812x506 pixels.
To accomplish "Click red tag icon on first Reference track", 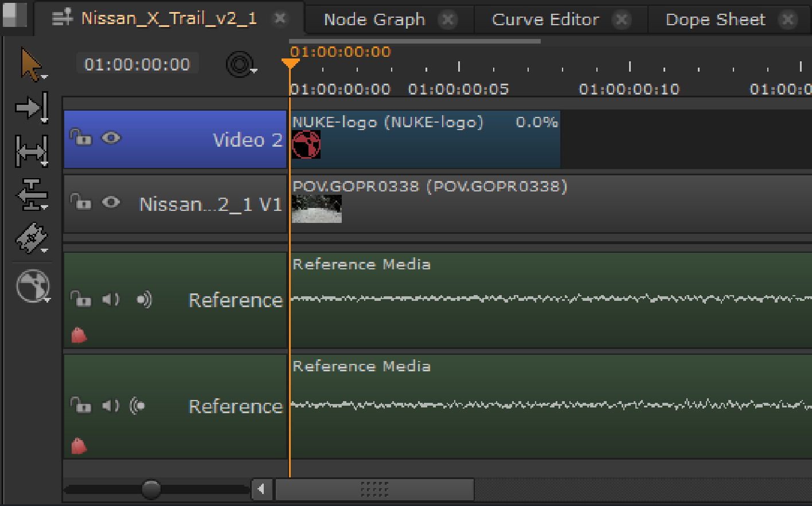I will [x=79, y=335].
